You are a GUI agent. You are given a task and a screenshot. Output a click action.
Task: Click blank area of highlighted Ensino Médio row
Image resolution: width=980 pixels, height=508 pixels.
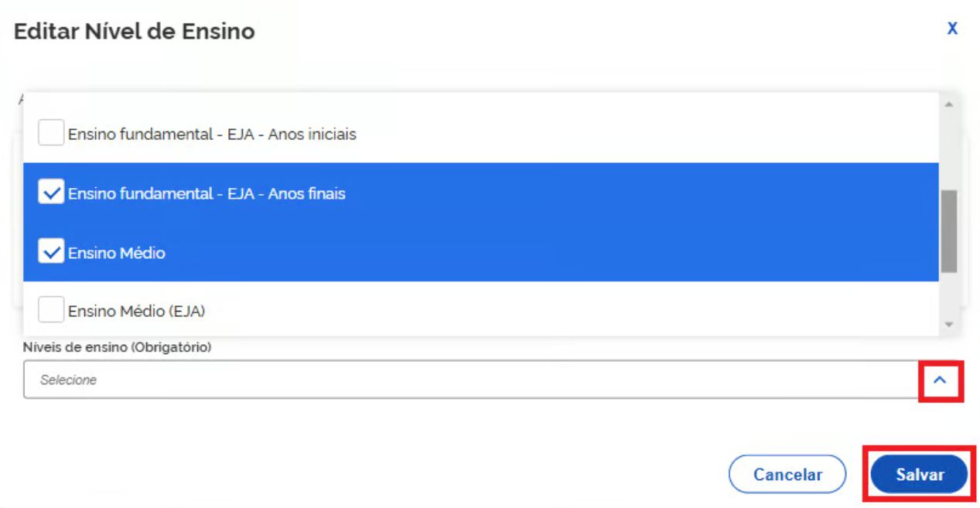point(541,253)
